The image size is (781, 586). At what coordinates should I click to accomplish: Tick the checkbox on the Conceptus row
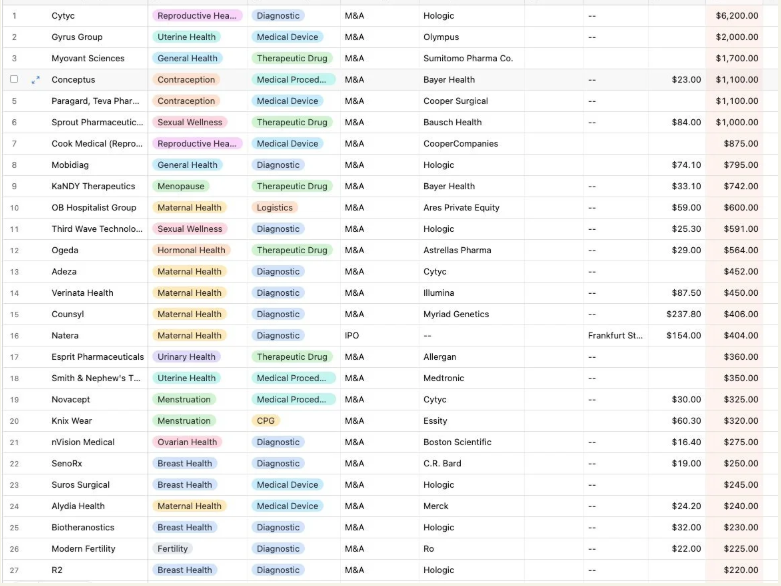click(x=14, y=79)
